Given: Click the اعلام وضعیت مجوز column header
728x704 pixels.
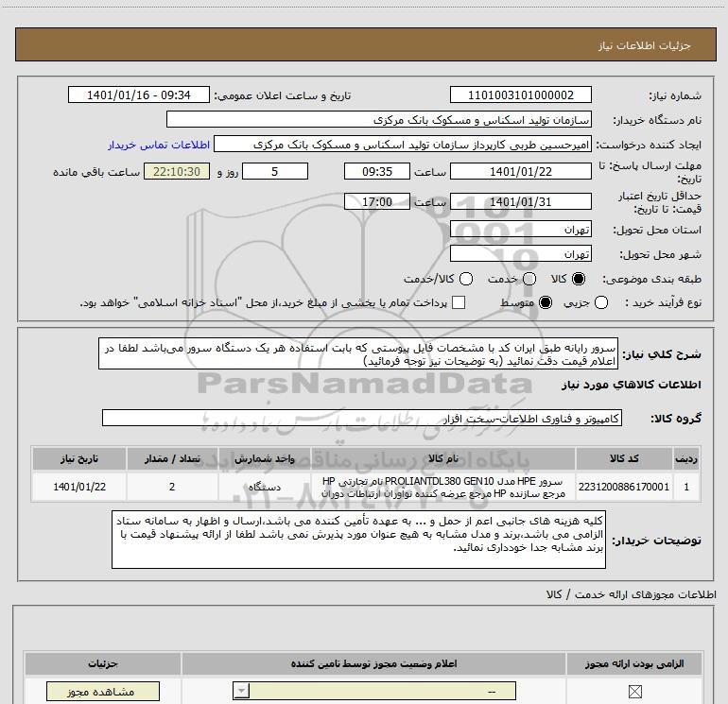Looking at the screenshot, I should coord(373,663).
